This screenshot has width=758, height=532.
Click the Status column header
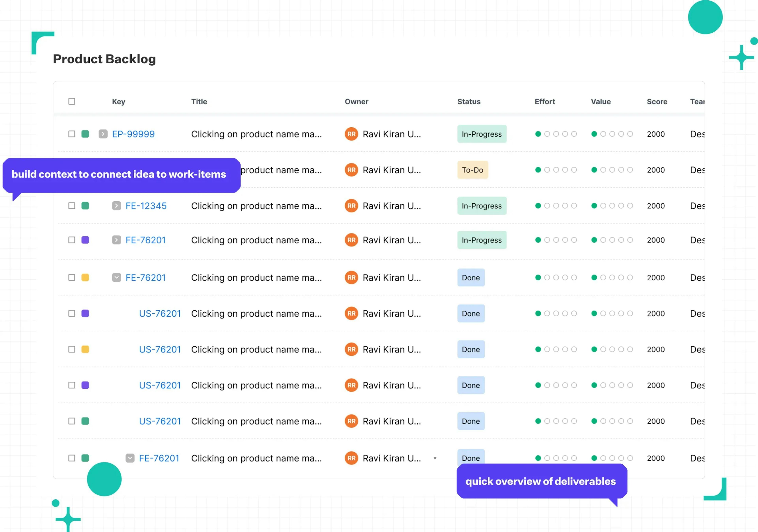click(469, 101)
